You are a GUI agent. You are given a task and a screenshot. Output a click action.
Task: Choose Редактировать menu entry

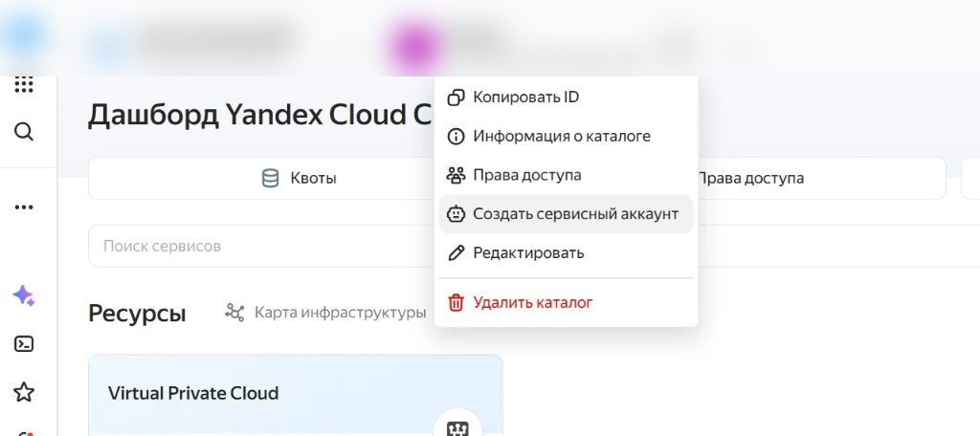tap(566, 253)
